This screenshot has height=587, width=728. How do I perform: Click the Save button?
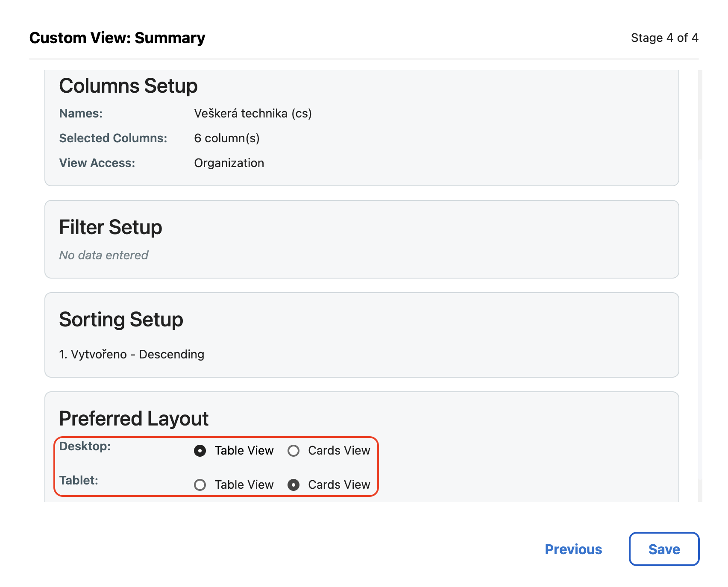tap(663, 549)
